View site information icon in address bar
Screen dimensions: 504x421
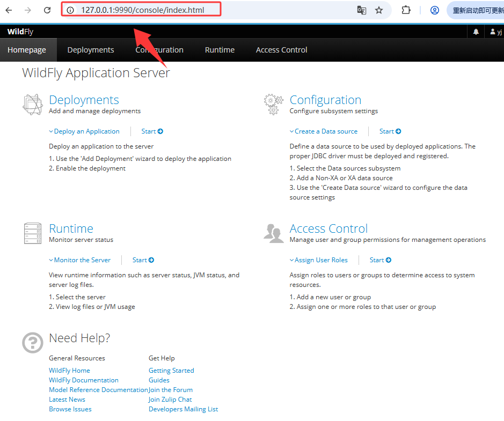tap(70, 10)
